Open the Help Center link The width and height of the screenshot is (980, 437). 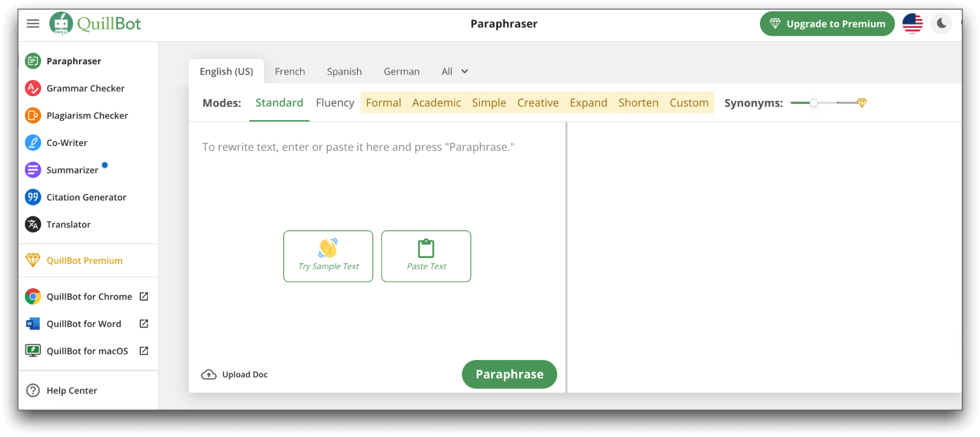pos(72,390)
